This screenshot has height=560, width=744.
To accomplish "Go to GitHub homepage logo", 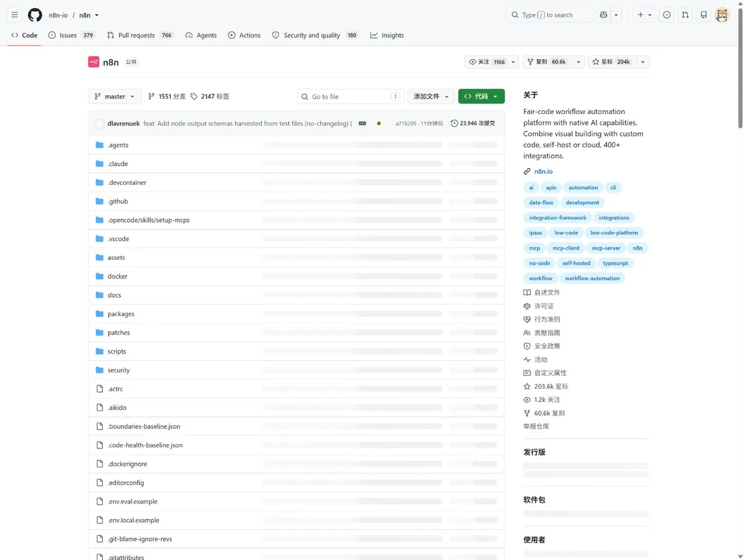I will pos(35,15).
